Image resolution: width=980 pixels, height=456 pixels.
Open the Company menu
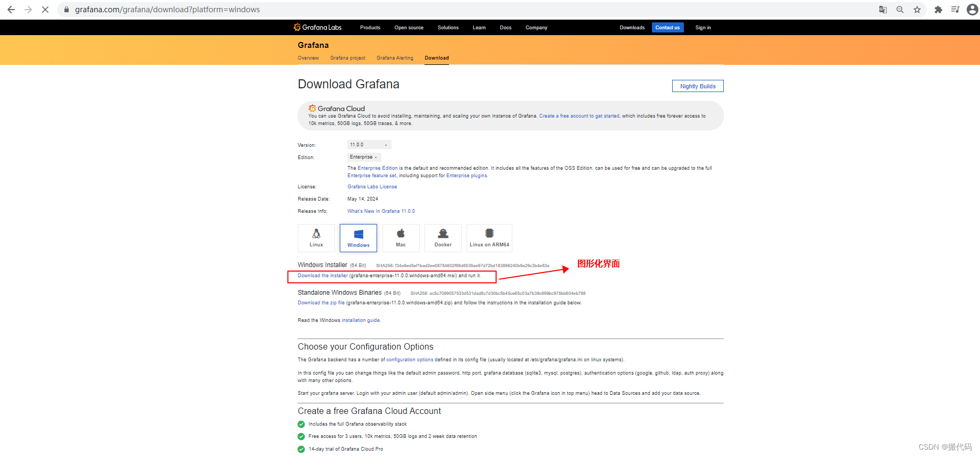click(536, 28)
